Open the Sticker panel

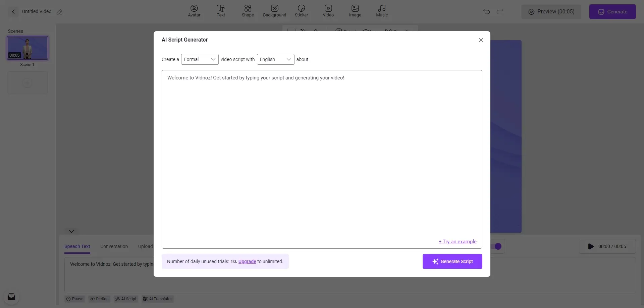pyautogui.click(x=301, y=11)
